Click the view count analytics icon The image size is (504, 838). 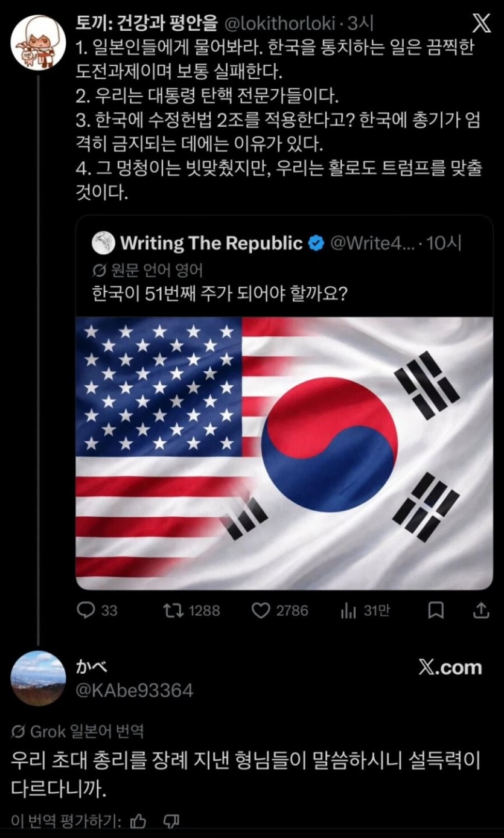(x=348, y=611)
